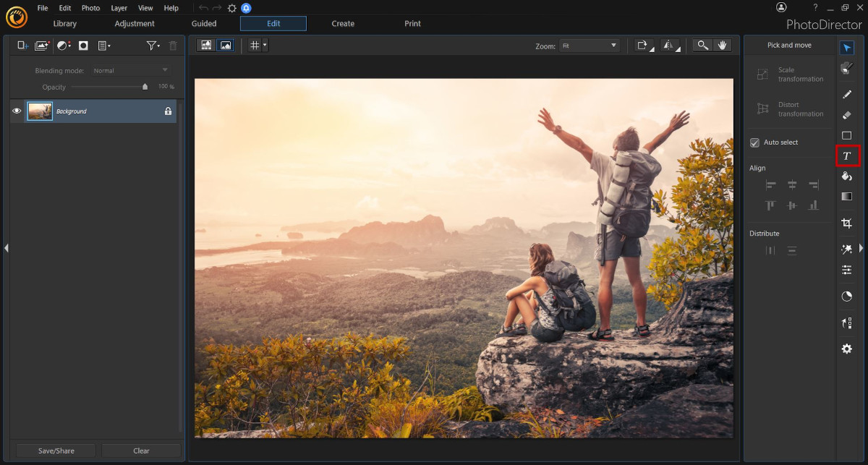
Task: Collapse the left panel with side arrow
Action: click(x=6, y=248)
